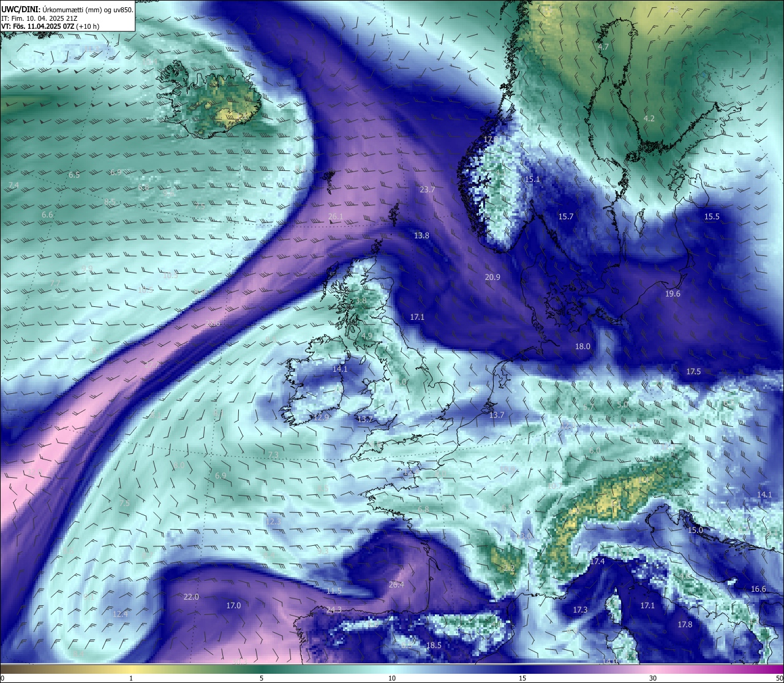Click the 15.0 value over the northern Adriatic
Image resolution: width=784 pixels, height=683 pixels.
pyautogui.click(x=695, y=530)
